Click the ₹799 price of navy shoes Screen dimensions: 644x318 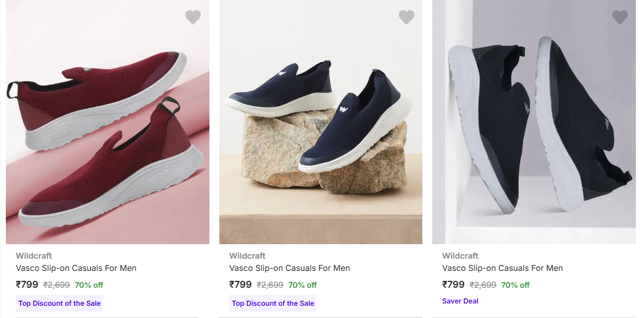click(x=240, y=285)
